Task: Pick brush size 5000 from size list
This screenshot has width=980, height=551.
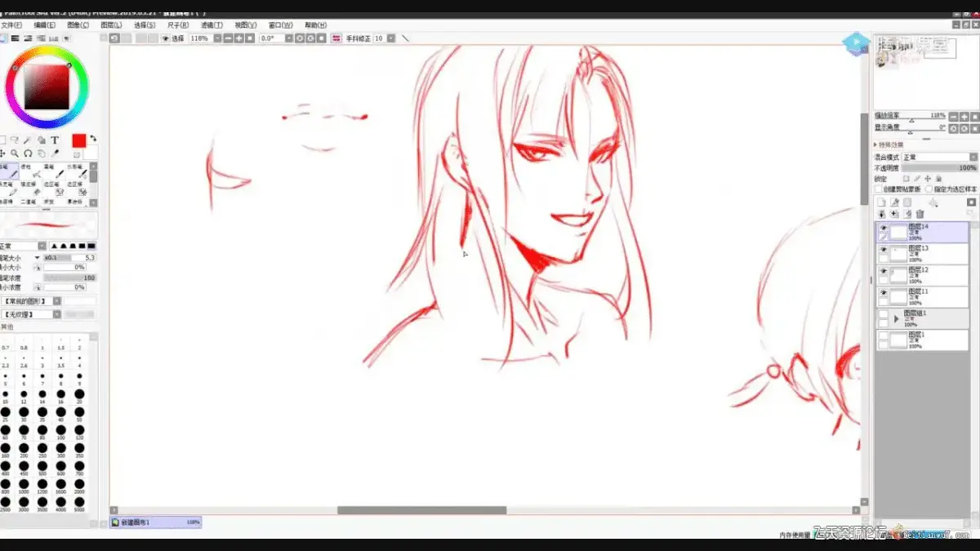Action: pyautogui.click(x=79, y=504)
